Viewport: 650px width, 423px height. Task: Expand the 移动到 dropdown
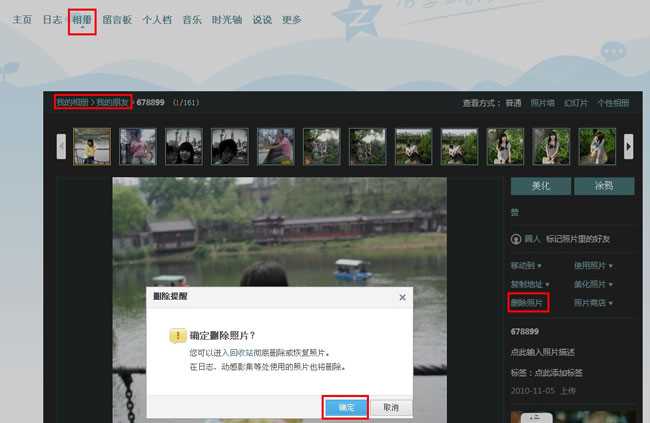[x=526, y=266]
